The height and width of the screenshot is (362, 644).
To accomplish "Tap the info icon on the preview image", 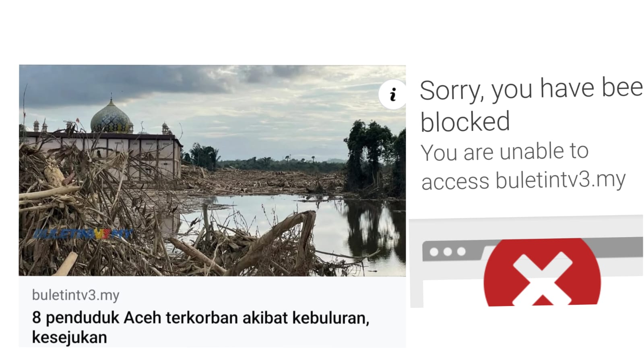I will [392, 95].
